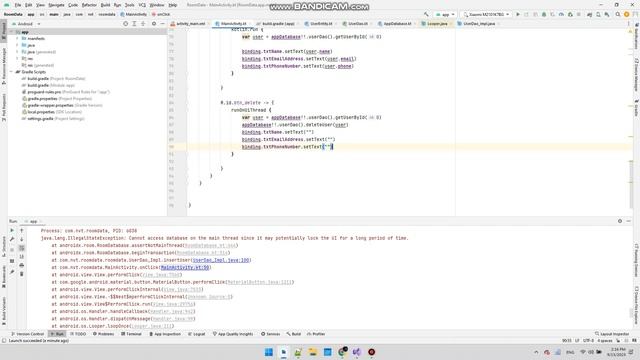Image resolution: width=640 pixels, height=360 pixels.
Task: Click the Debug app bug icon
Action: pyautogui.click(x=544, y=14)
